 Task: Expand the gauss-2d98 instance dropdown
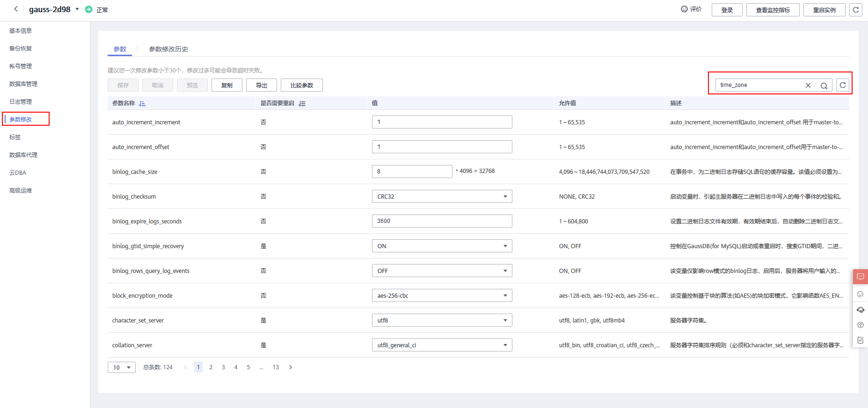pyautogui.click(x=77, y=9)
